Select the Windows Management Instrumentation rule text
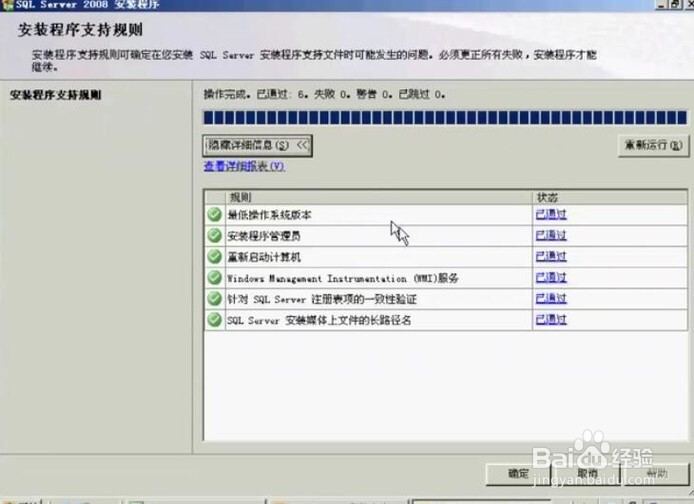Viewport: 694px width, 504px height. click(343, 278)
